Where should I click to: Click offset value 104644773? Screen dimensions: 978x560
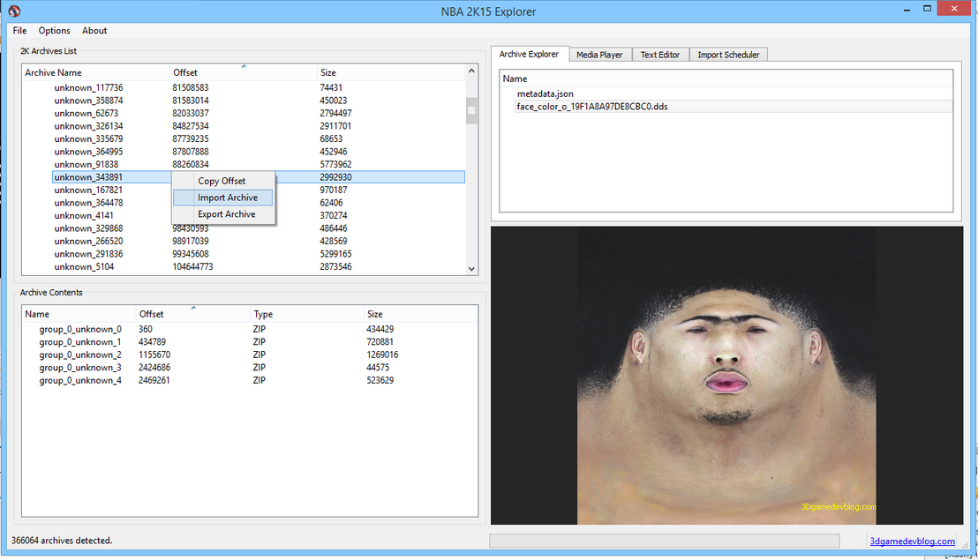click(192, 266)
